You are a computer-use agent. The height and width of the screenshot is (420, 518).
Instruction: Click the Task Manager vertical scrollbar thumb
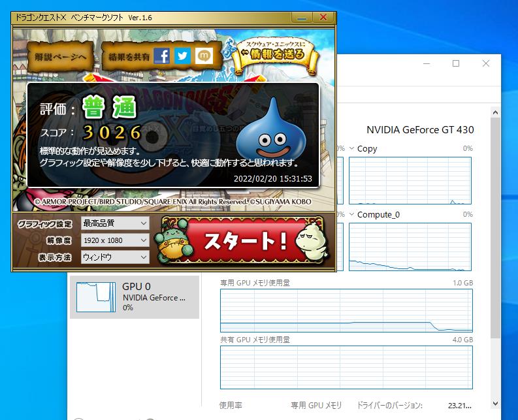(495, 228)
